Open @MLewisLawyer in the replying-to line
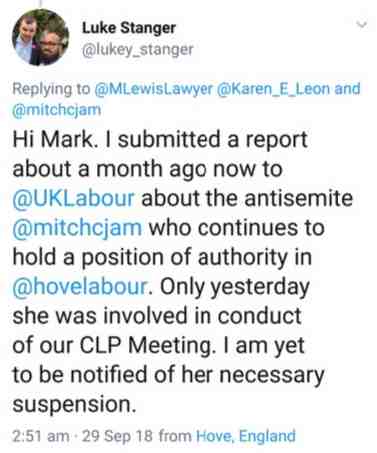The height and width of the screenshot is (453, 377). 154,89
